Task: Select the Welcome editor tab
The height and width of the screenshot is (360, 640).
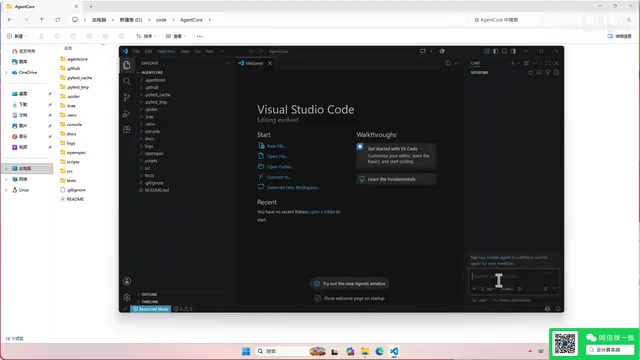Action: (x=254, y=63)
